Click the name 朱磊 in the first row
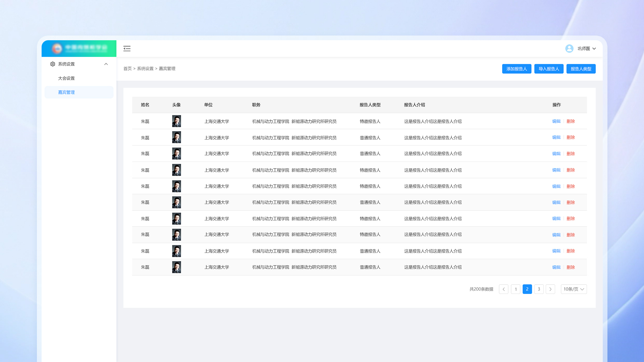This screenshot has width=644, height=362. point(145,121)
